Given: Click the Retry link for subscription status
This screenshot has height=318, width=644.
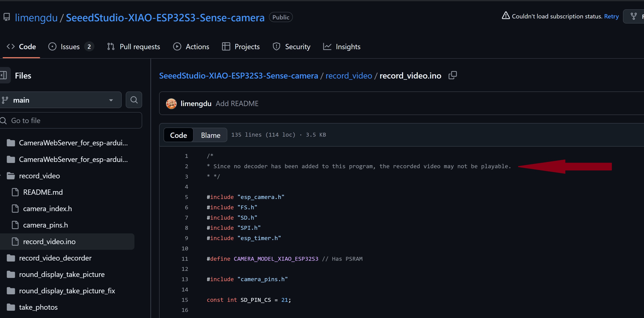Looking at the screenshot, I should pyautogui.click(x=611, y=17).
